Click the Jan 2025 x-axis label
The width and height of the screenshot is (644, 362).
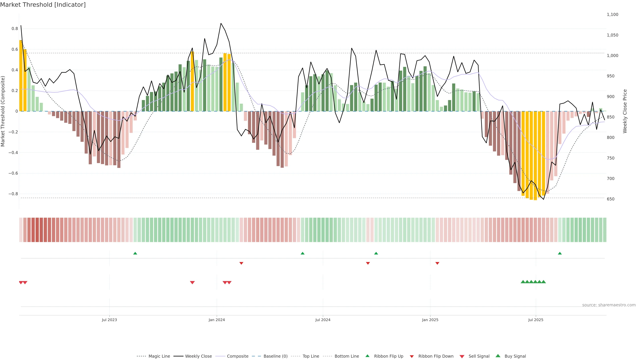(x=430, y=320)
